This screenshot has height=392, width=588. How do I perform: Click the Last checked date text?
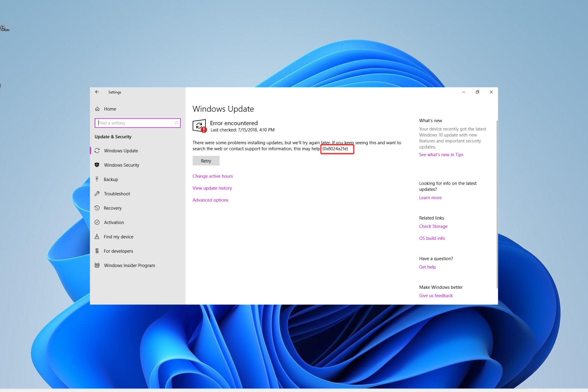(242, 130)
